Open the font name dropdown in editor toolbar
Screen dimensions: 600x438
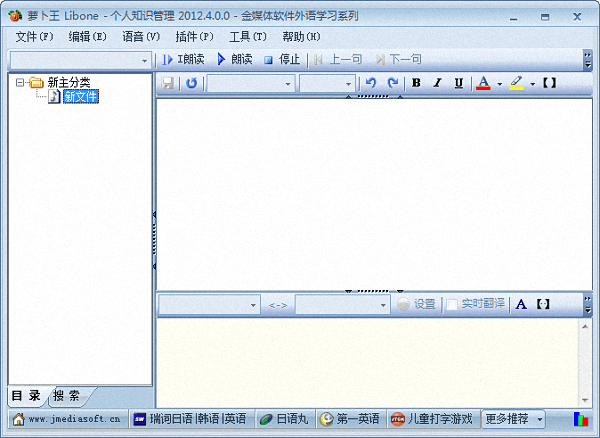[250, 83]
